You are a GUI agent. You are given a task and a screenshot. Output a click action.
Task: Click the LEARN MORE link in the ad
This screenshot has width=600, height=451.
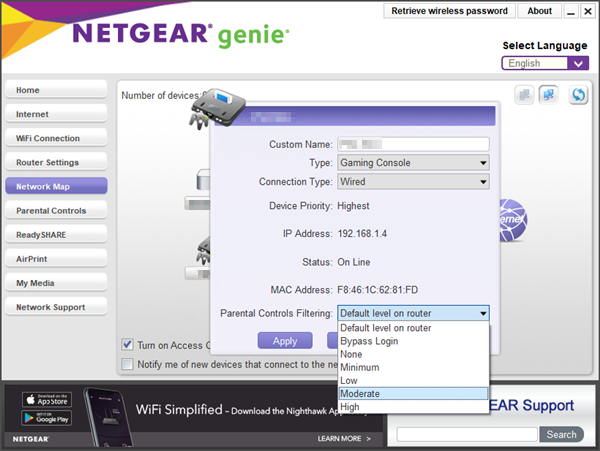[344, 438]
